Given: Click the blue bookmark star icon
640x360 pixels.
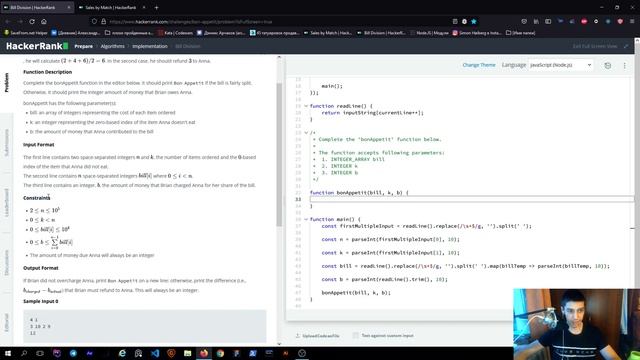Looking at the screenshot, I should point(474,21).
